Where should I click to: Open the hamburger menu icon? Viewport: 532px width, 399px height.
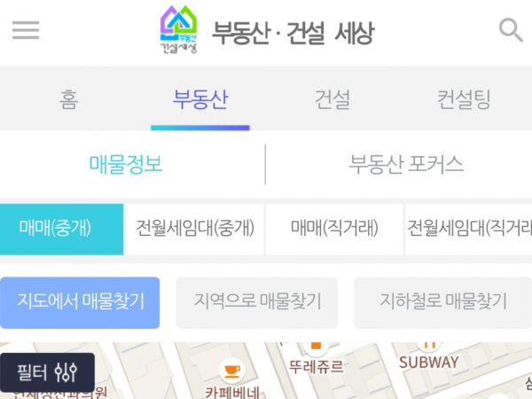point(26,30)
